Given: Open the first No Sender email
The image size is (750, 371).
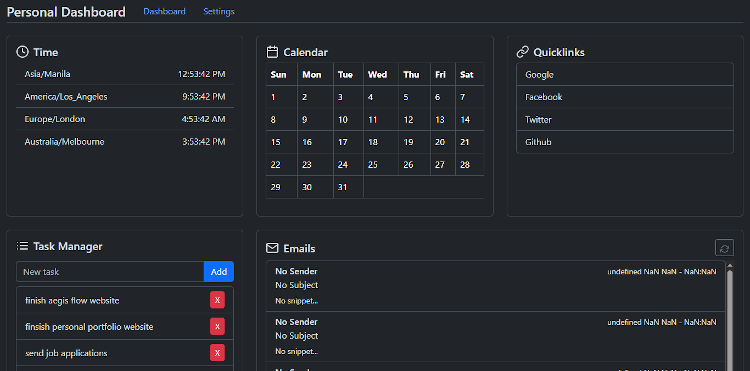Looking at the screenshot, I should tap(496, 286).
